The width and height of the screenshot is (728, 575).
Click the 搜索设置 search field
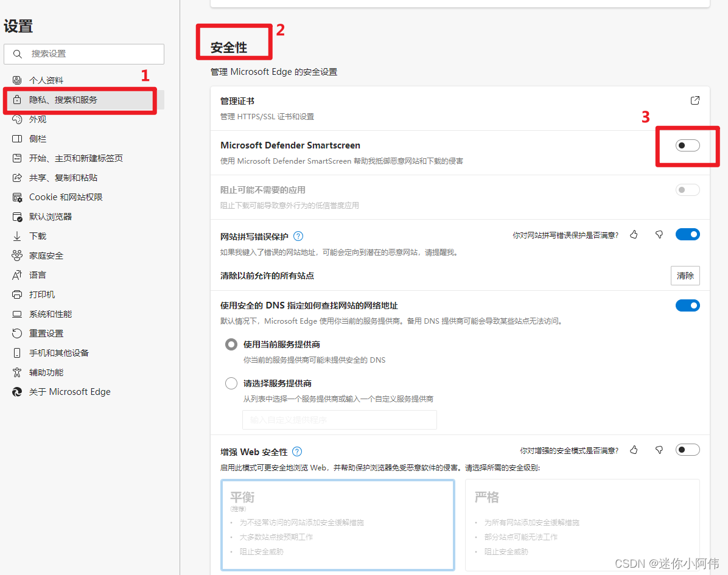pos(84,54)
